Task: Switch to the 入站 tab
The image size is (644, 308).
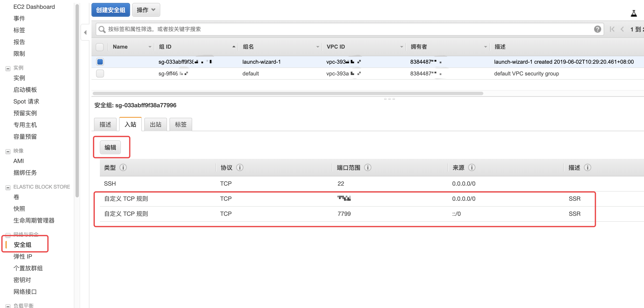Action: (130, 124)
